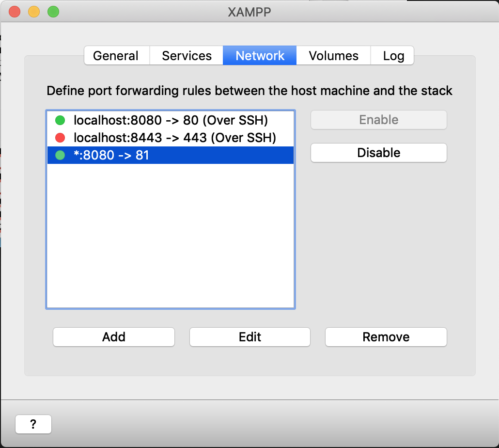Screen dimensions: 499x448
Task: Select the *:8080 -> 81 rule
Action: coord(170,155)
